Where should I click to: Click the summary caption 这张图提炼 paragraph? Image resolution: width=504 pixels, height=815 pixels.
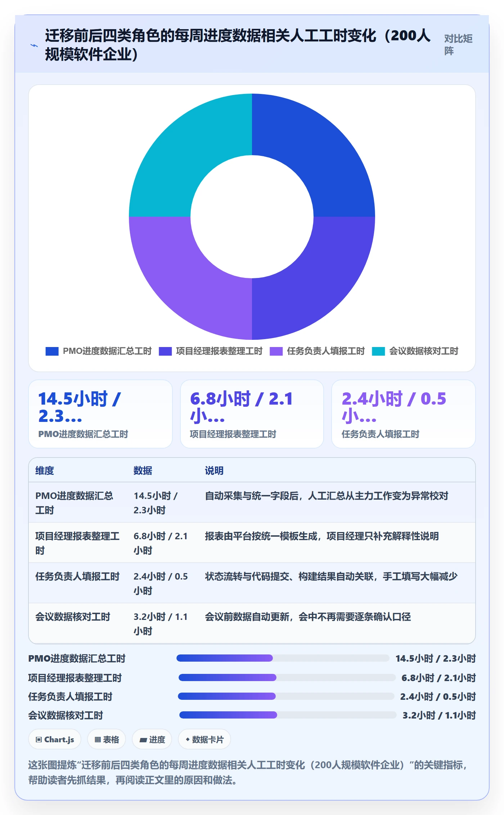click(x=248, y=773)
